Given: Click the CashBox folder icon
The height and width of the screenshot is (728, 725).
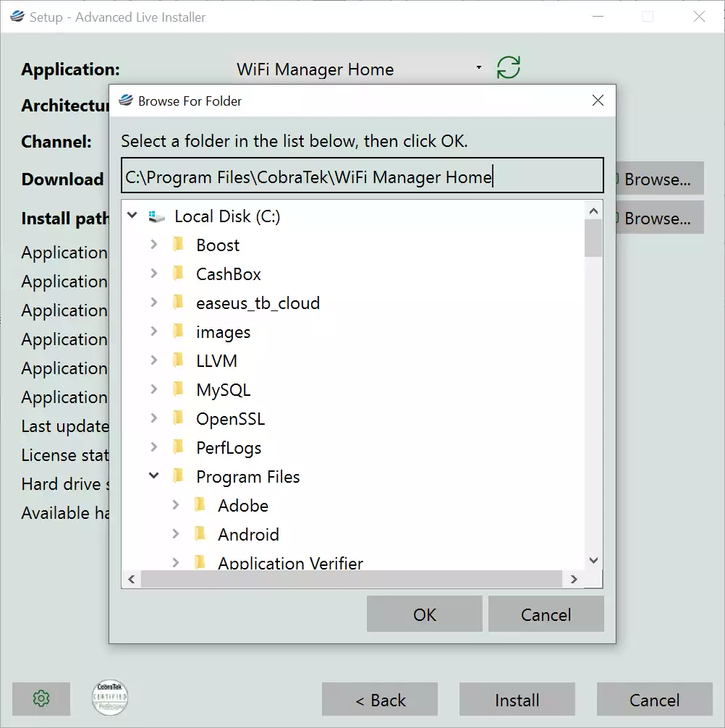Looking at the screenshot, I should coord(178,274).
